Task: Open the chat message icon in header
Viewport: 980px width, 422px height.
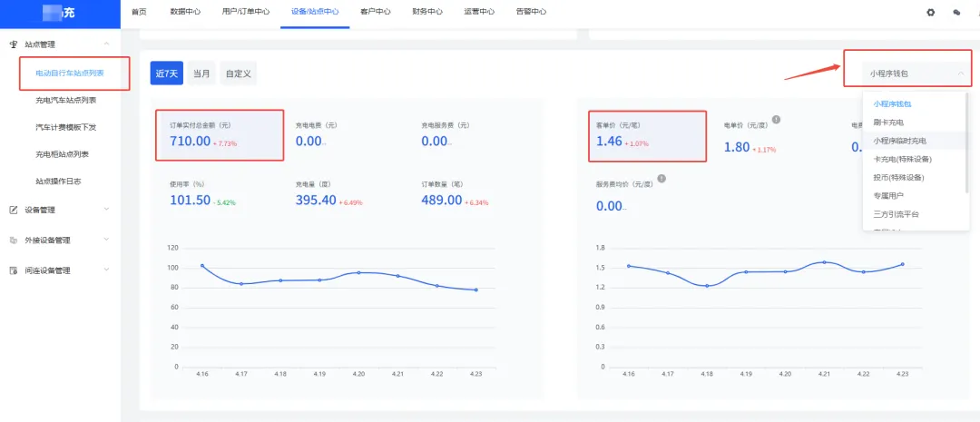Action: (957, 12)
